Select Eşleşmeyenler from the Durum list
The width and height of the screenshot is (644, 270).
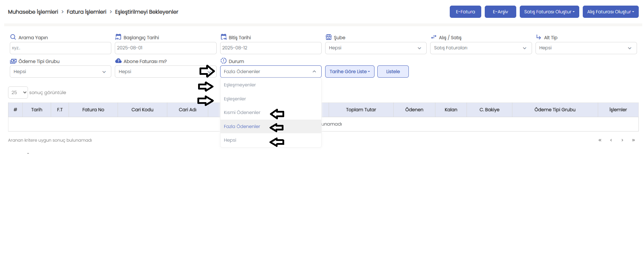tap(240, 85)
